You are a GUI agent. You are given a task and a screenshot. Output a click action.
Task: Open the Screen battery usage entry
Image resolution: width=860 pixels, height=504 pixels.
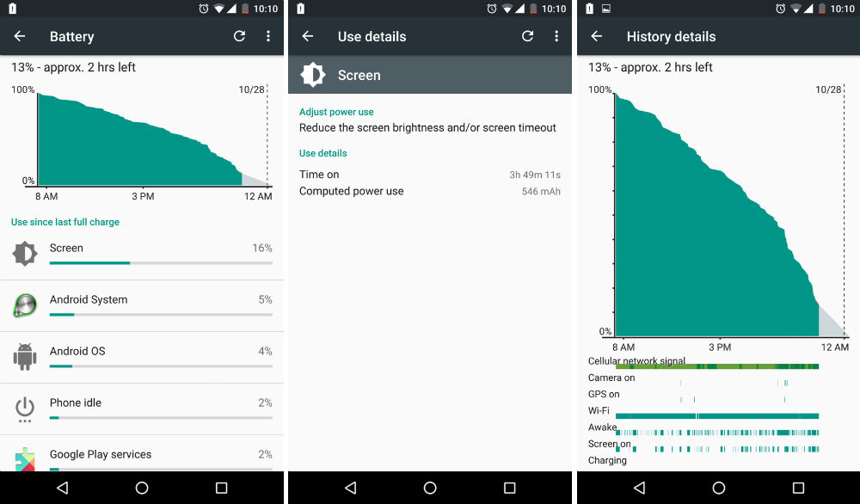coord(142,255)
